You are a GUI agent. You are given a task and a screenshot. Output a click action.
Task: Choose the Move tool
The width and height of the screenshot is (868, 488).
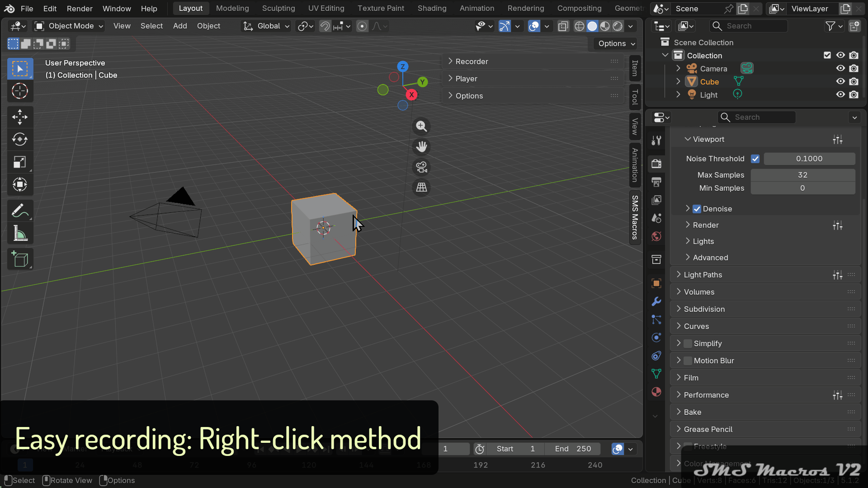[20, 117]
